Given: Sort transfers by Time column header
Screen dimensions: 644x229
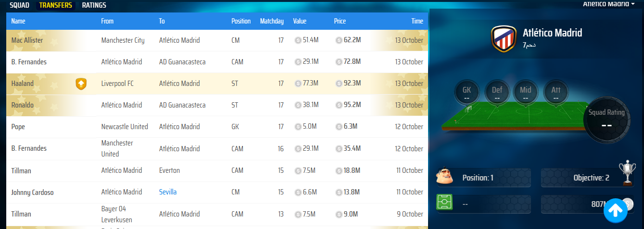Looking at the screenshot, I should coord(417,21).
